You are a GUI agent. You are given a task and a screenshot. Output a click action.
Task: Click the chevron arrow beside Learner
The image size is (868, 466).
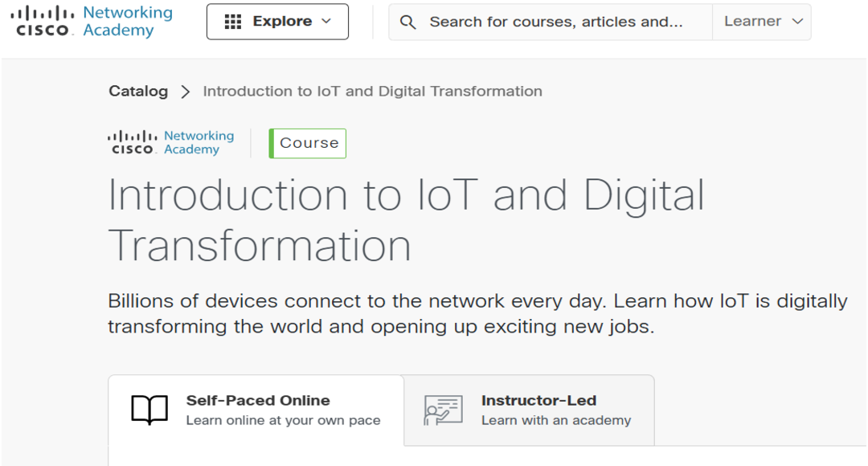pos(797,22)
